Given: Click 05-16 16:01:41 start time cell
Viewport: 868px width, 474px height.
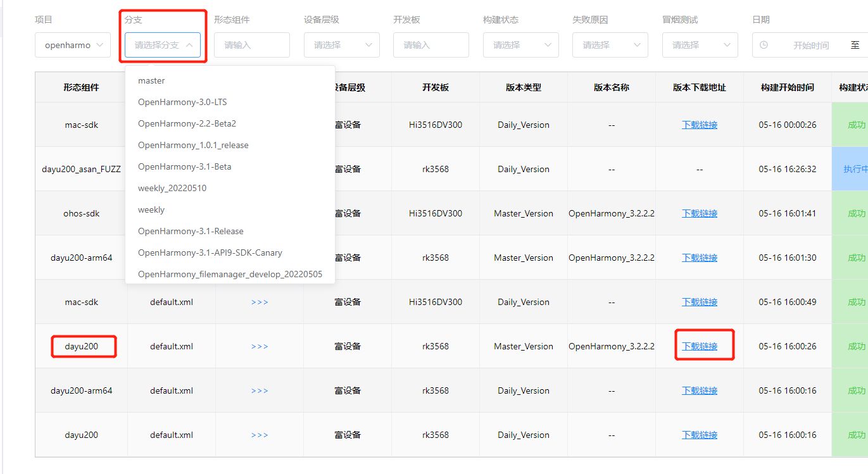Looking at the screenshot, I should click(788, 213).
